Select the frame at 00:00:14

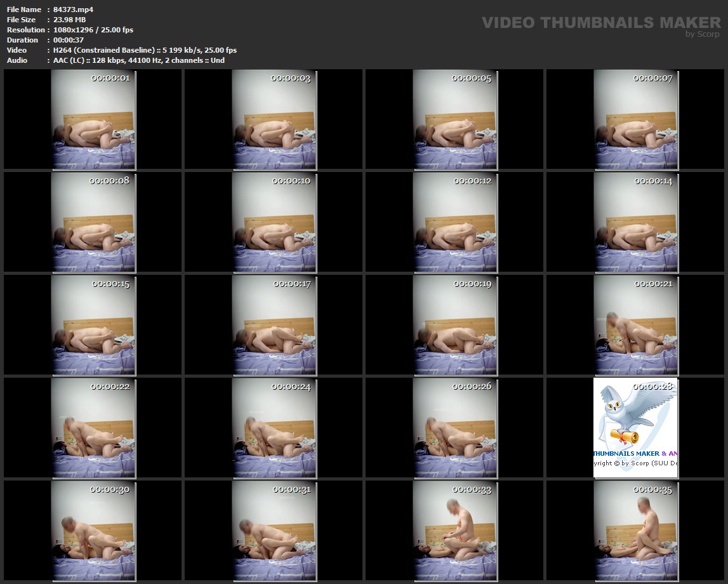pos(635,222)
